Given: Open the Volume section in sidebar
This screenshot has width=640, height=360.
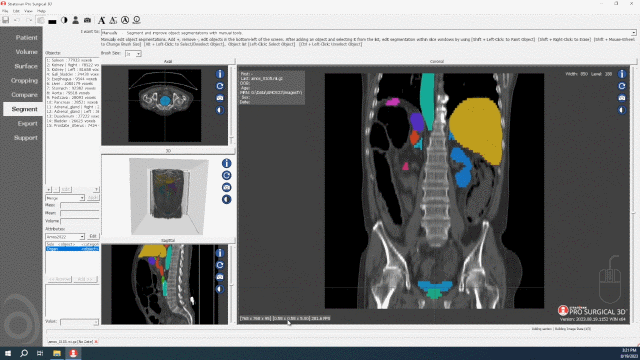Looking at the screenshot, I should pyautogui.click(x=27, y=52).
